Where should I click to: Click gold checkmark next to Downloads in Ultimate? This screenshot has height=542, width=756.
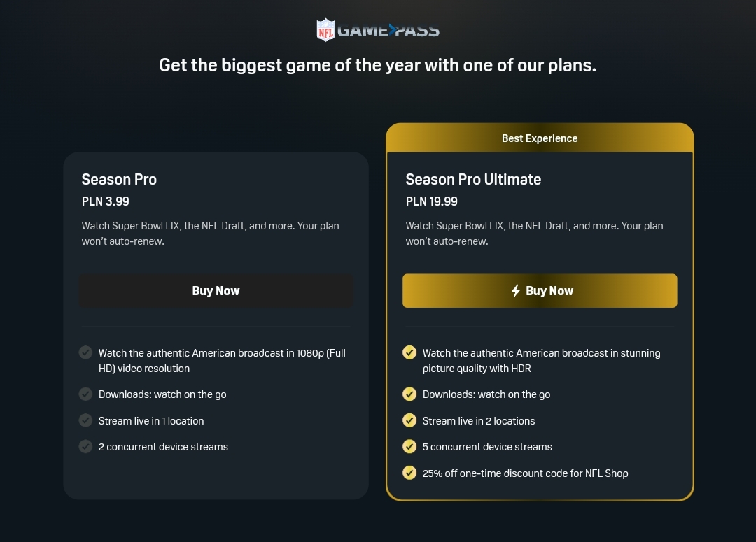pos(409,394)
